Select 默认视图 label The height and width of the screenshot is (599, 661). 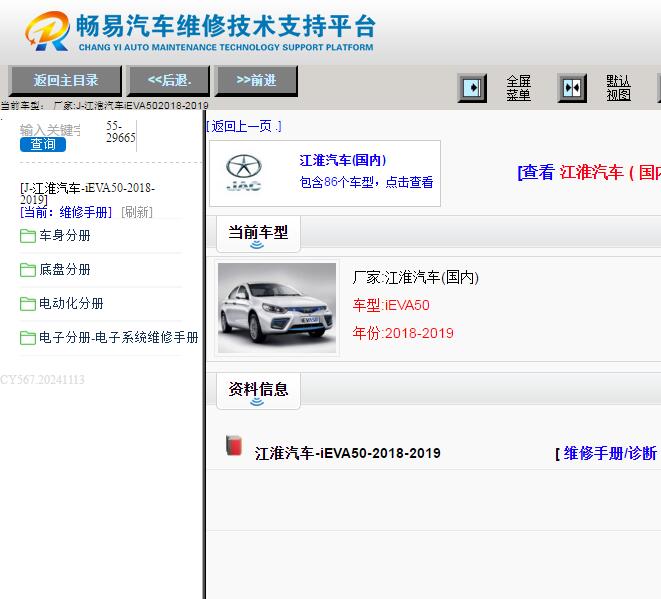[x=618, y=88]
